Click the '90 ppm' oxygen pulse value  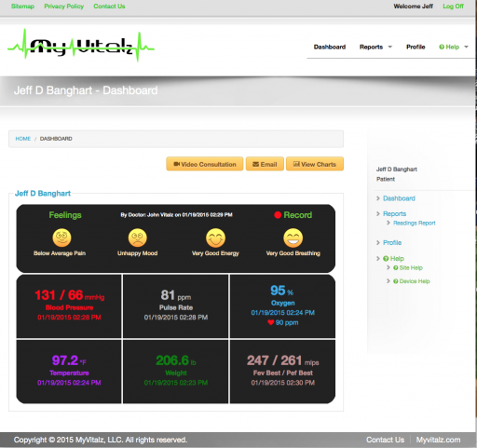point(287,322)
